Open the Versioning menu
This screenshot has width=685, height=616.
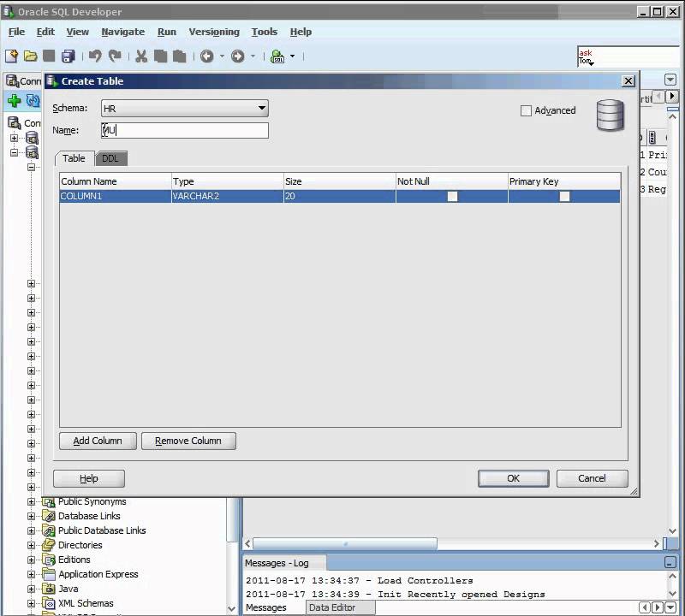coord(214,32)
